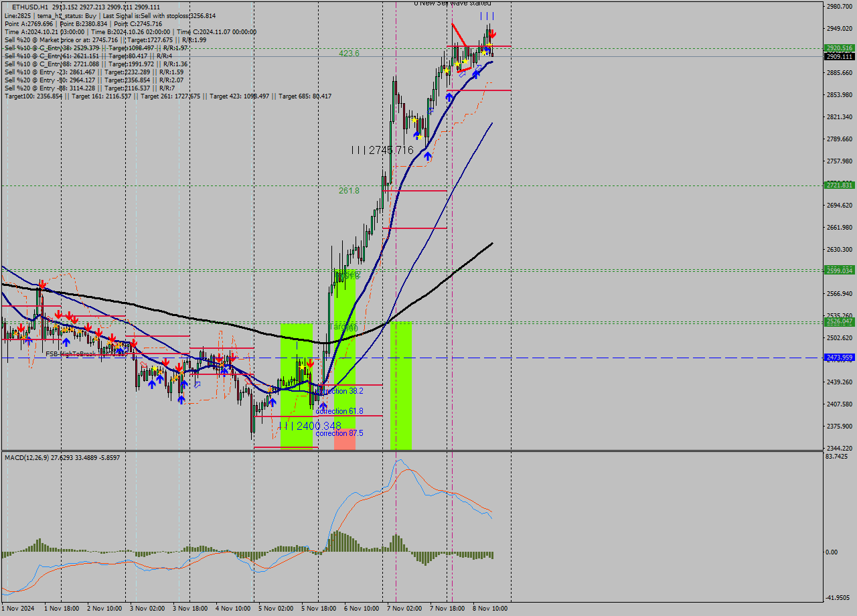Click the 0.00 MACD scale value
The width and height of the screenshot is (857, 616).
pyautogui.click(x=832, y=552)
